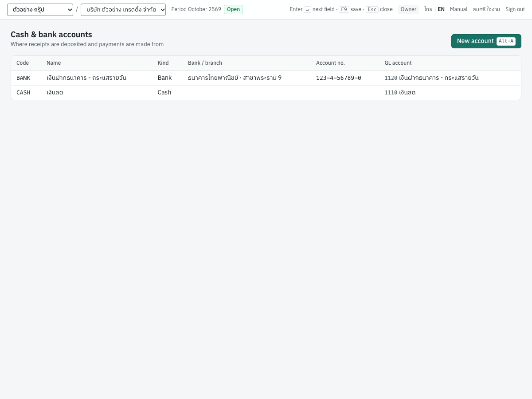Click the Kind value Cash
The height and width of the screenshot is (399, 532).
[x=164, y=93]
